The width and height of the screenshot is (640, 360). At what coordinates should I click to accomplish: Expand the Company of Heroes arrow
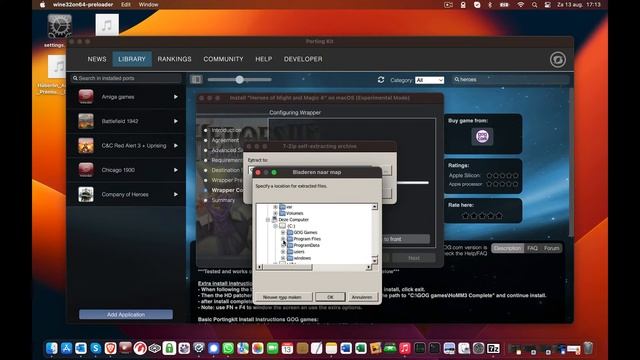[176, 194]
